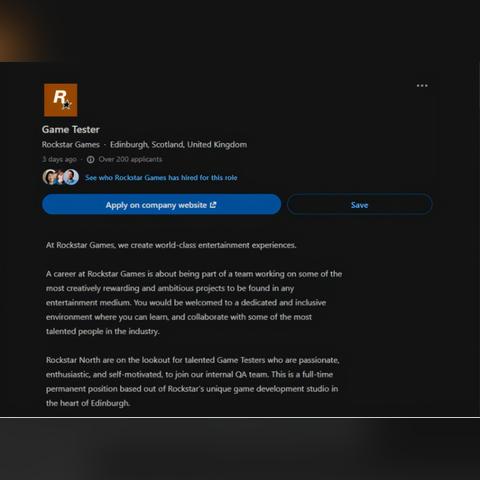Click the line 'the heart of Edinburgh'
Image resolution: width=480 pixels, height=480 pixels.
pyautogui.click(x=88, y=403)
